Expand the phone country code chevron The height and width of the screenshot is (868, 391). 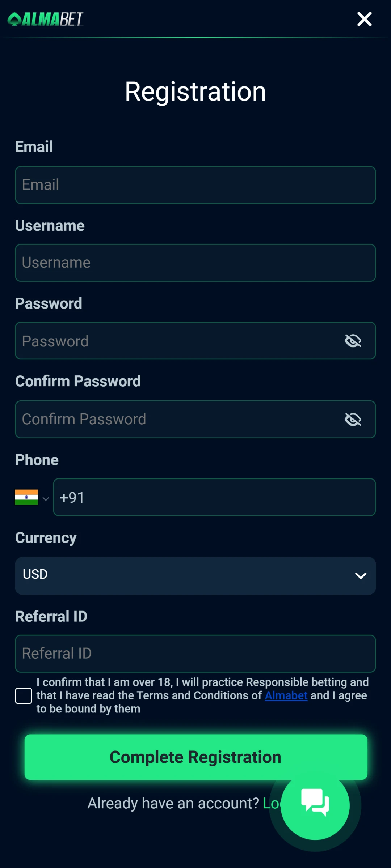tap(46, 499)
